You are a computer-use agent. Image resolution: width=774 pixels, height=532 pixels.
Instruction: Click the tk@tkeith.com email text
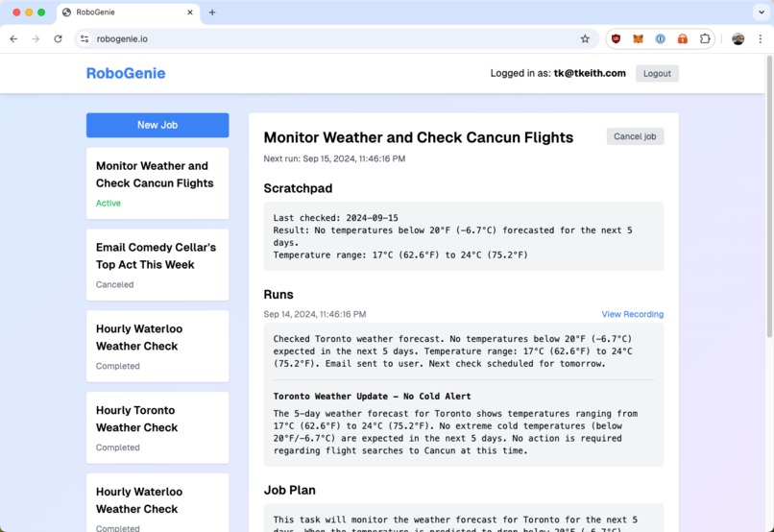590,73
